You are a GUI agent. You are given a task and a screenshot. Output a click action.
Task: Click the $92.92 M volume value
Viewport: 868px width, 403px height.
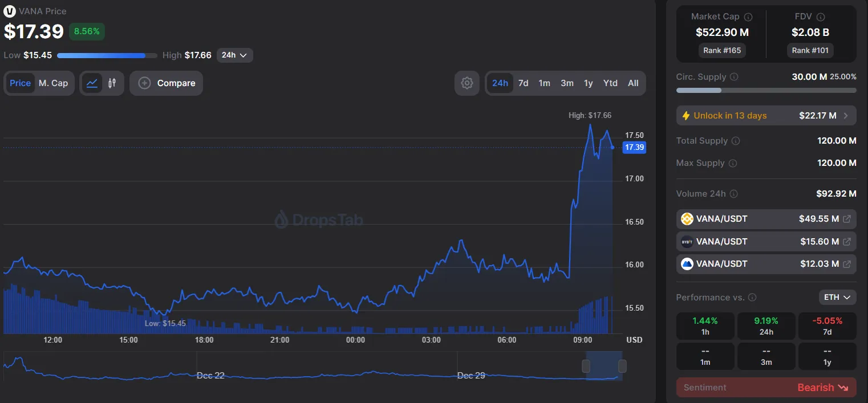click(x=836, y=194)
